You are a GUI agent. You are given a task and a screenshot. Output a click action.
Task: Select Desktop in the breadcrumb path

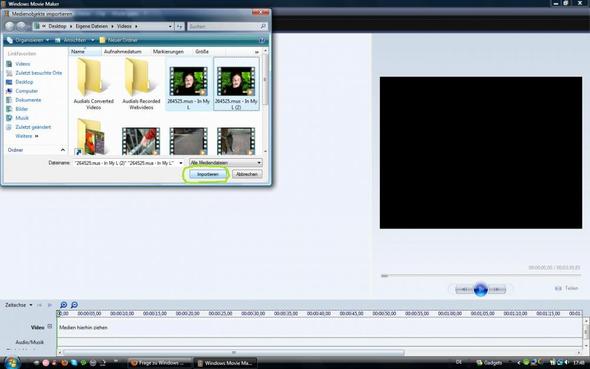pyautogui.click(x=57, y=26)
